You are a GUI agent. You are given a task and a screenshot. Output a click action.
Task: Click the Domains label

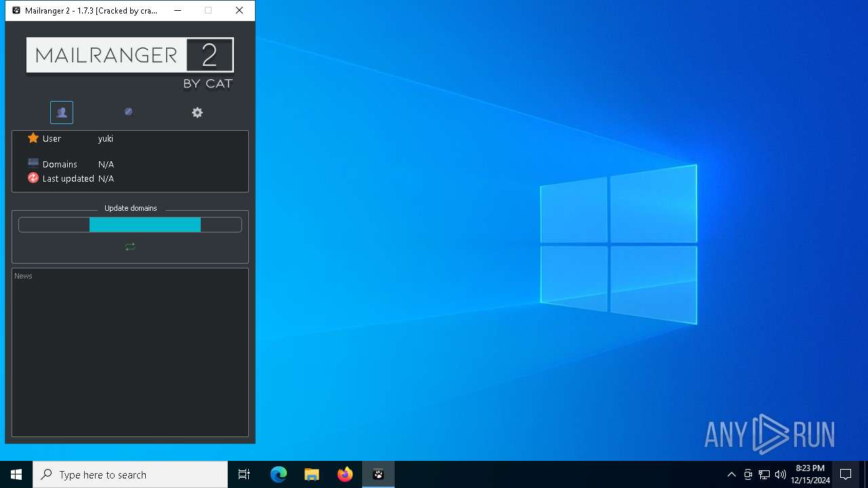tap(60, 164)
